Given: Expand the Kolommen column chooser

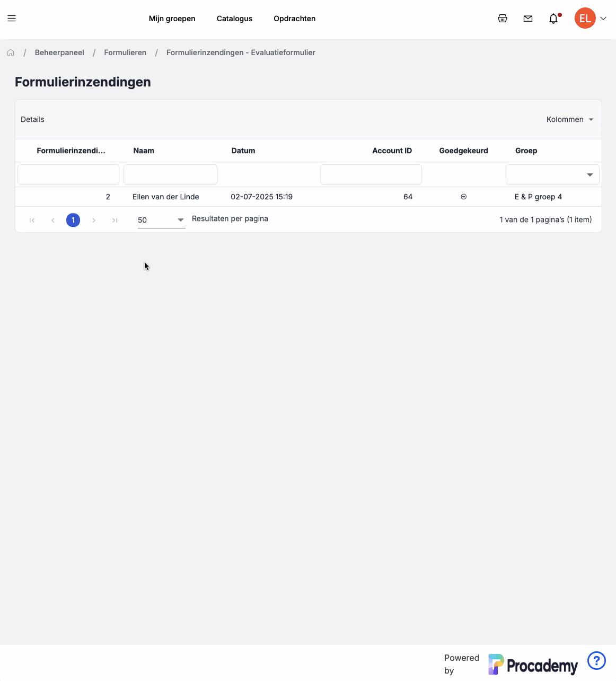Looking at the screenshot, I should click(570, 119).
